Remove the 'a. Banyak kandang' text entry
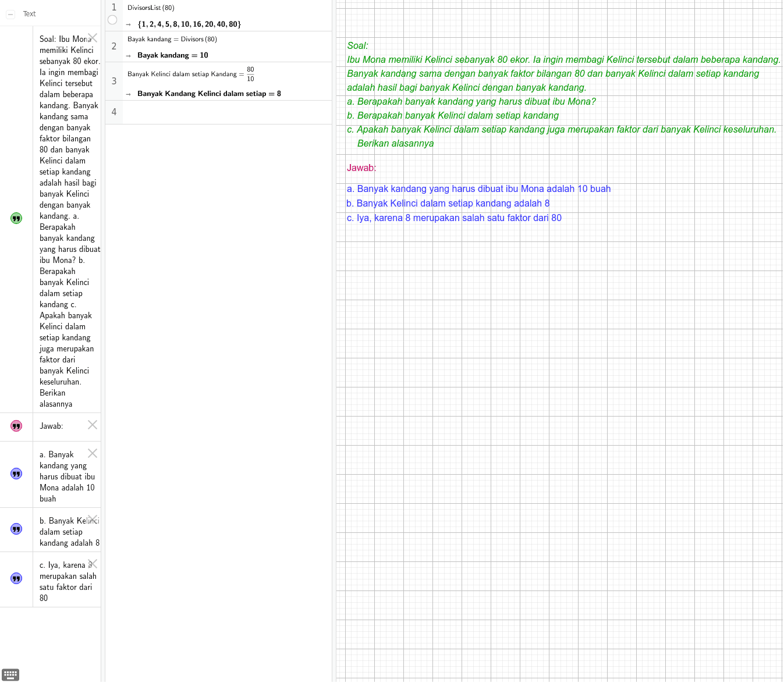Screen dimensions: 784x683 (93, 453)
